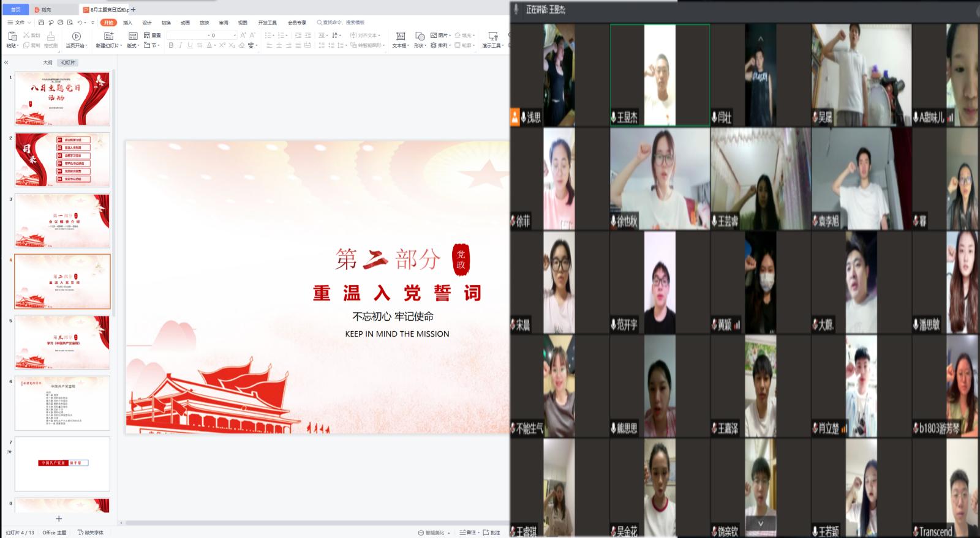
Task: Click the Save icon in quick access toolbar
Action: [x=41, y=23]
